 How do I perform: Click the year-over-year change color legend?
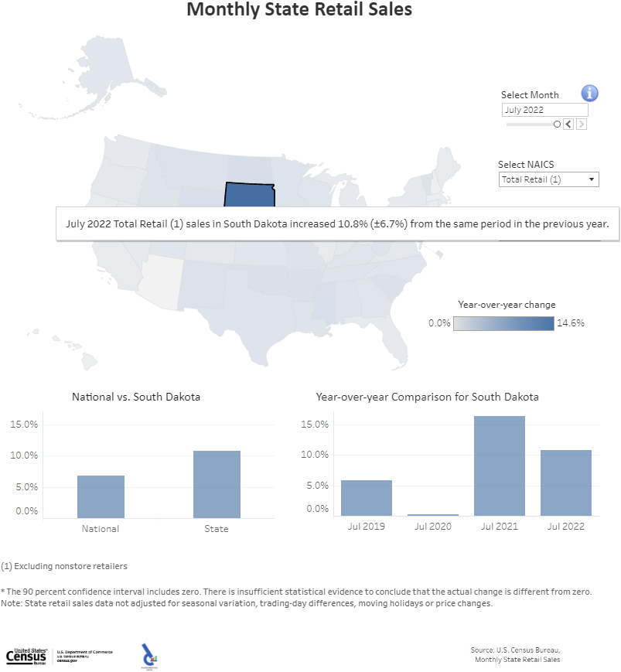(503, 323)
